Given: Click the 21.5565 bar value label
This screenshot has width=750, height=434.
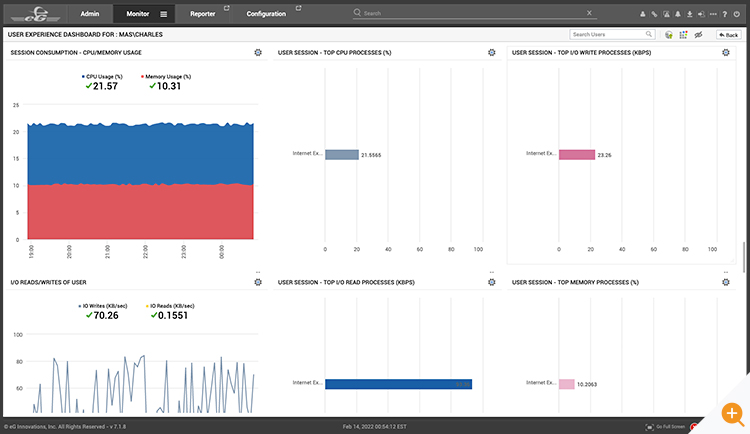Looking at the screenshot, I should point(371,155).
